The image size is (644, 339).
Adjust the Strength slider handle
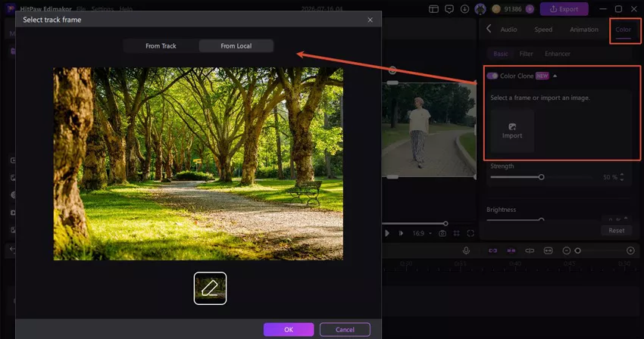coord(541,177)
